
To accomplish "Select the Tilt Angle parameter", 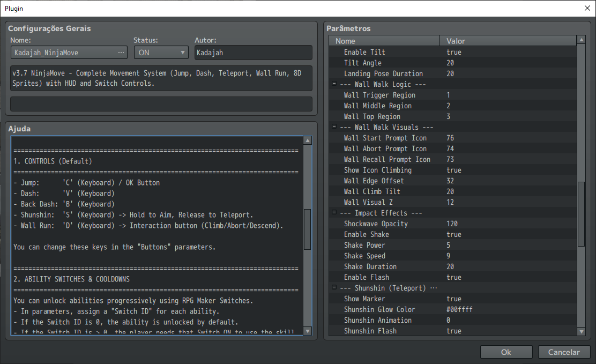I will click(453, 63).
